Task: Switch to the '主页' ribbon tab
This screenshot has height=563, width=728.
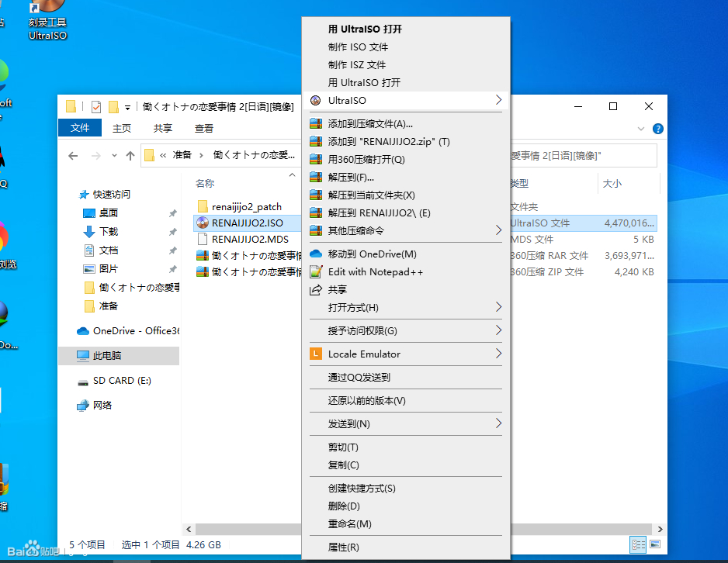Action: pos(122,129)
